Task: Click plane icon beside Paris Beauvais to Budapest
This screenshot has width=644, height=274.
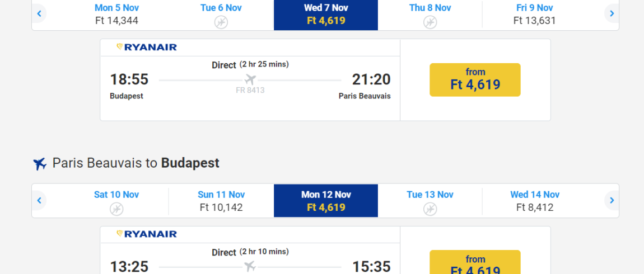Action: pyautogui.click(x=40, y=164)
